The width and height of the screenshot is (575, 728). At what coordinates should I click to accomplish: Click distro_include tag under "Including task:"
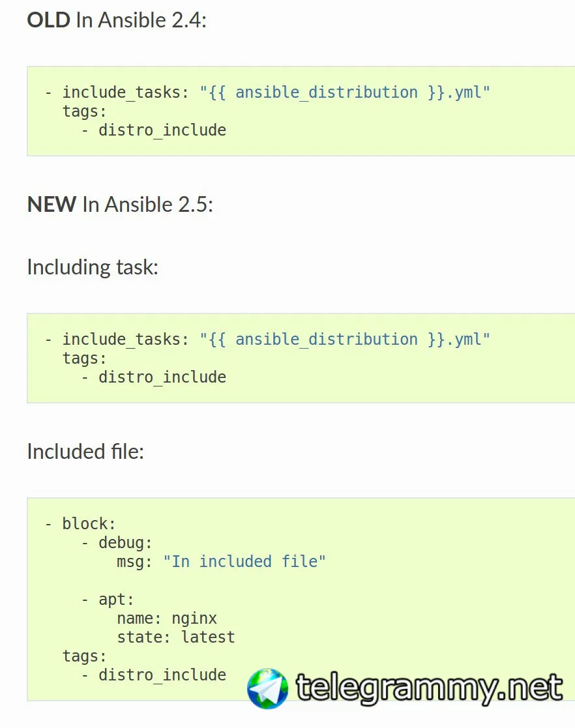162,377
